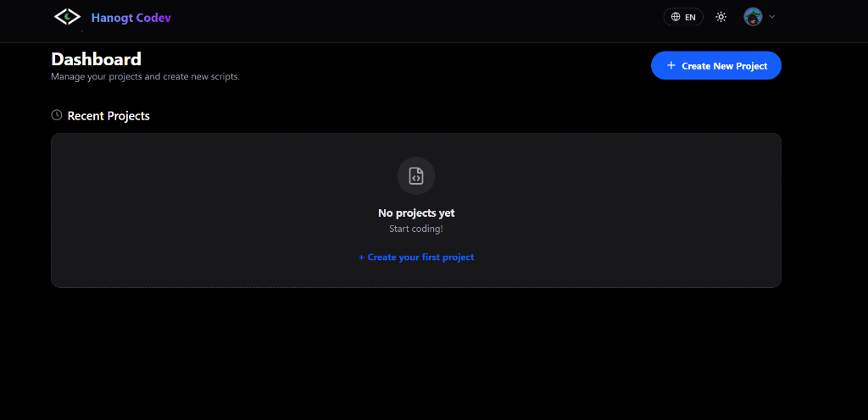Click the globe icon in language selector

tap(676, 17)
